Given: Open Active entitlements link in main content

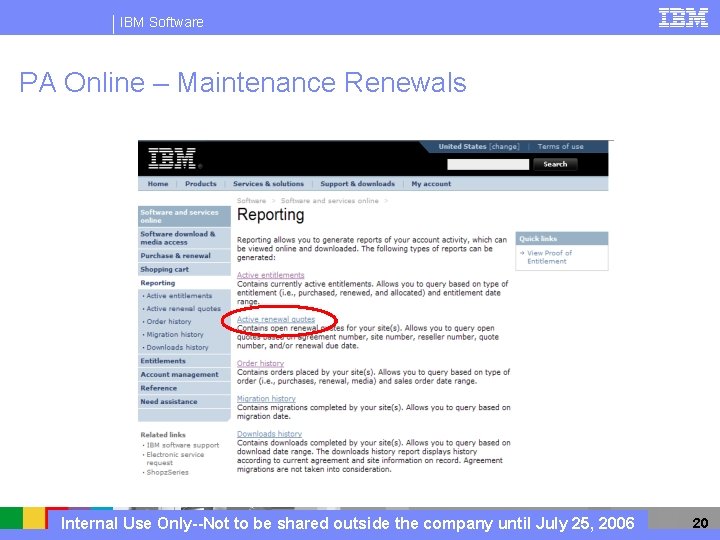Looking at the screenshot, I should (270, 275).
